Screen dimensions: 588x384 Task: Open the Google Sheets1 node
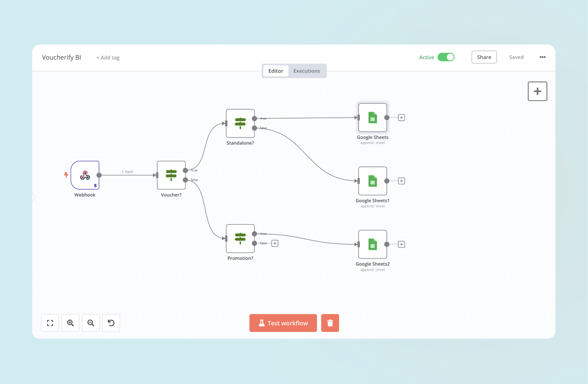pos(372,181)
